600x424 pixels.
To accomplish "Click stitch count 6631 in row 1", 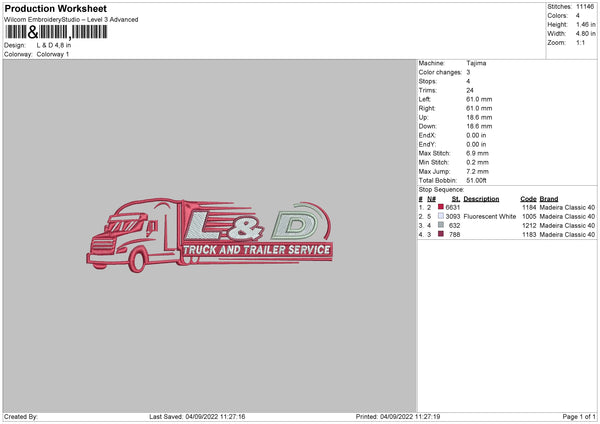I will pyautogui.click(x=453, y=207).
